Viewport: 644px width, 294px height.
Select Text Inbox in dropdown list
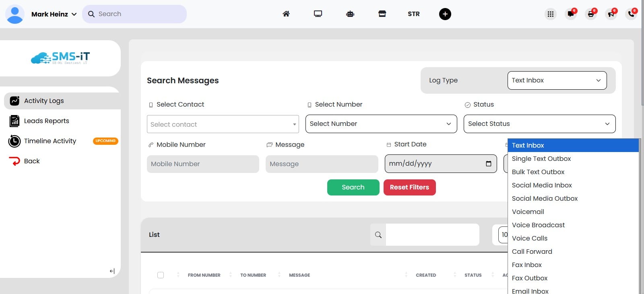(x=573, y=146)
